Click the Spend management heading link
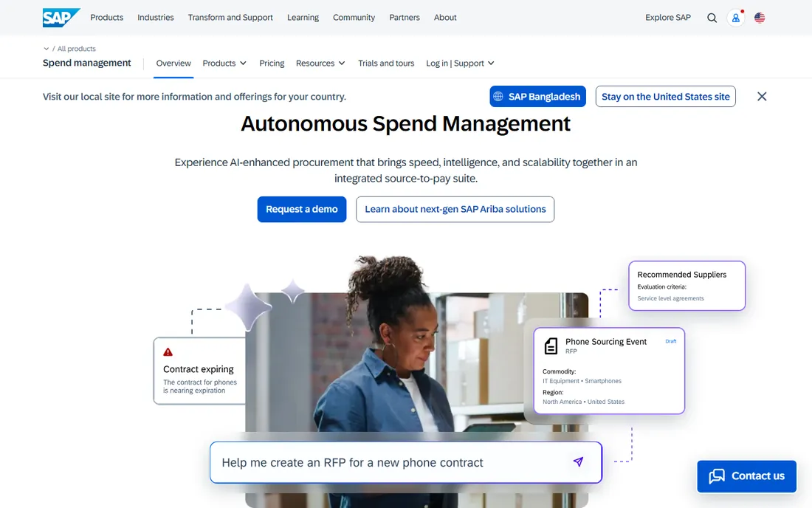This screenshot has height=508, width=812. 87,63
